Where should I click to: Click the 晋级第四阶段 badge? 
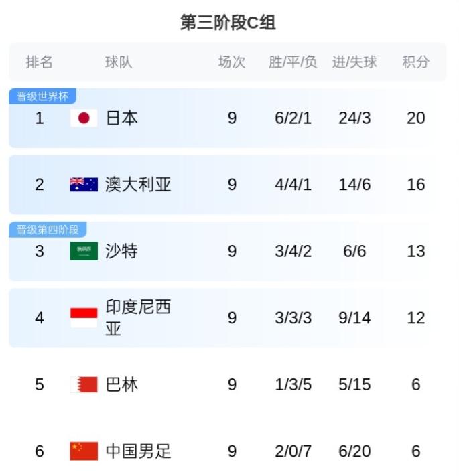[x=48, y=230]
